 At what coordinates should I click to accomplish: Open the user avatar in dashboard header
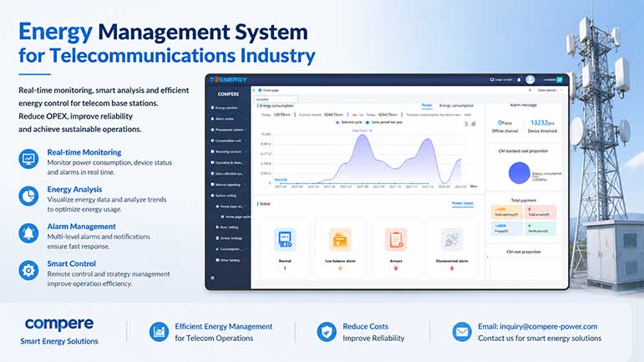(x=530, y=79)
